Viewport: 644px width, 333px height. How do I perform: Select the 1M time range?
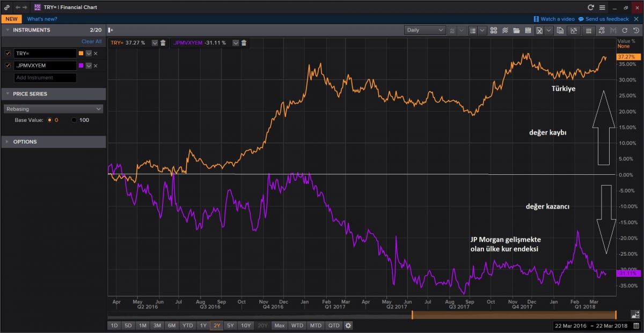[x=142, y=325]
